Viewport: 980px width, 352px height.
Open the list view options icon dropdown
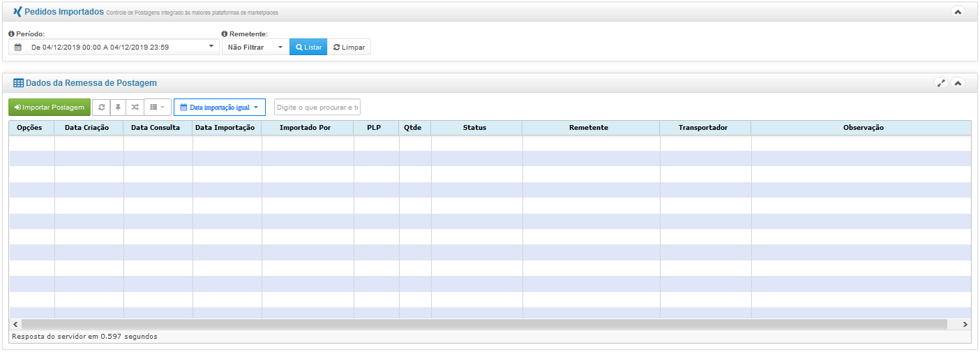[157, 108]
